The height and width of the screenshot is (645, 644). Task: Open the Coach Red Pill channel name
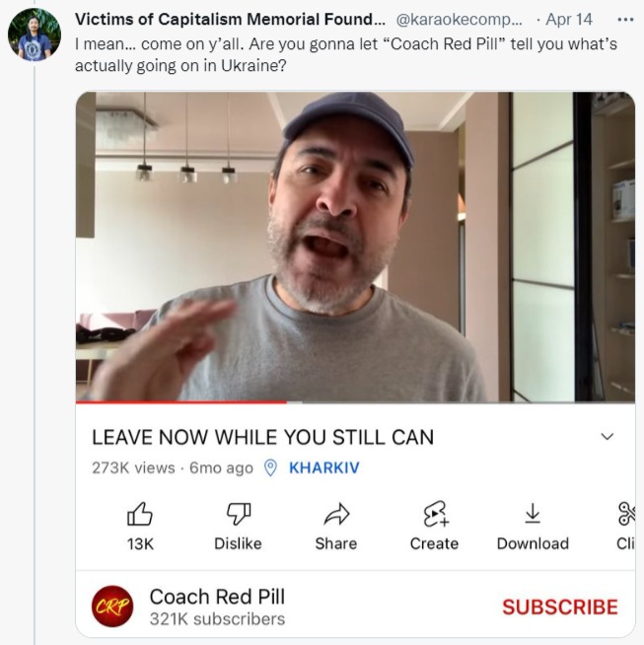tap(217, 597)
